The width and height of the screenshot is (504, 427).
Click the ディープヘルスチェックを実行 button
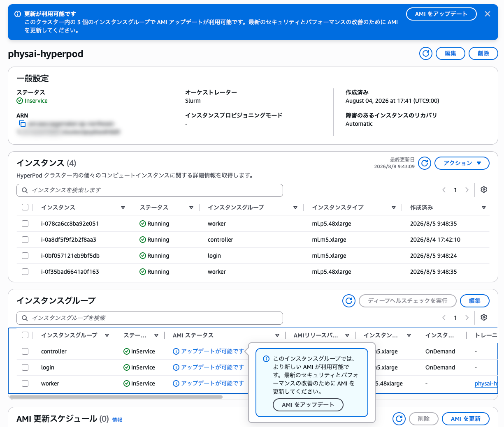click(408, 301)
